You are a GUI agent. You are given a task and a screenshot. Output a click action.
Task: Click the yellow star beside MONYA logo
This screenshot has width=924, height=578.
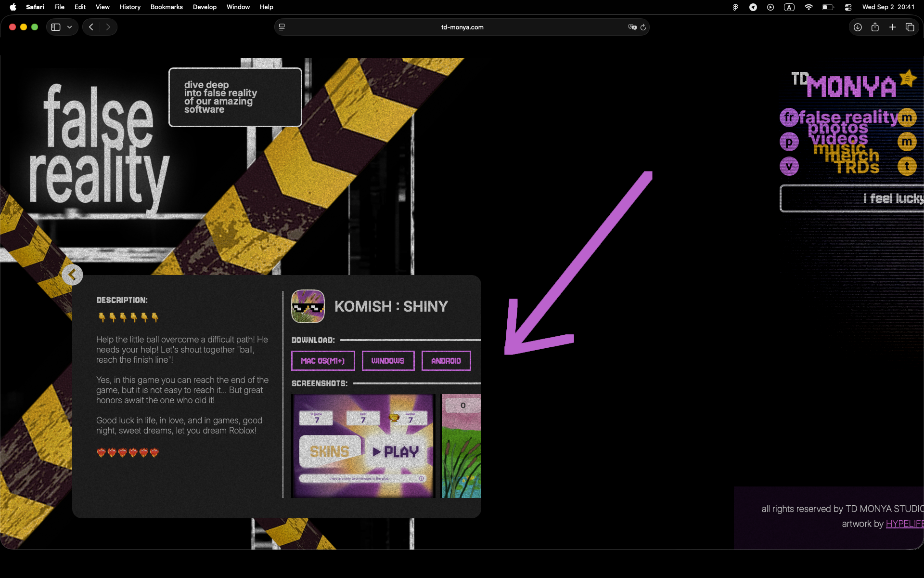(x=908, y=78)
